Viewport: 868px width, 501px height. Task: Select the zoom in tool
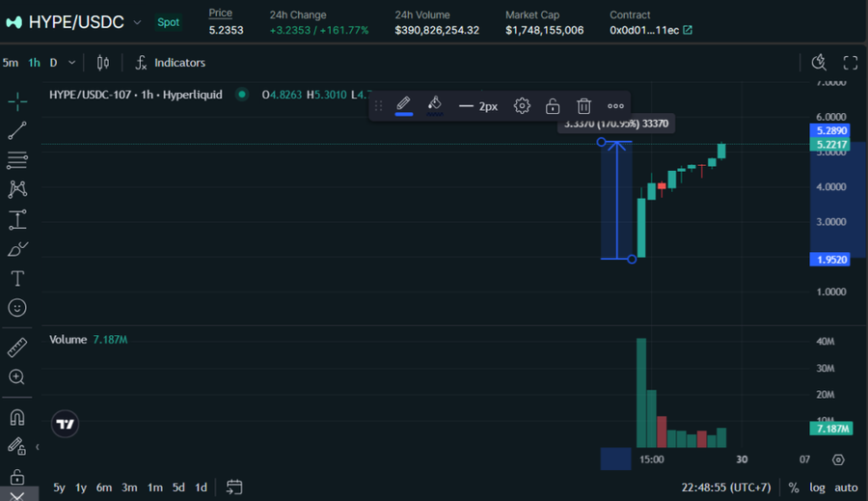coord(17,376)
